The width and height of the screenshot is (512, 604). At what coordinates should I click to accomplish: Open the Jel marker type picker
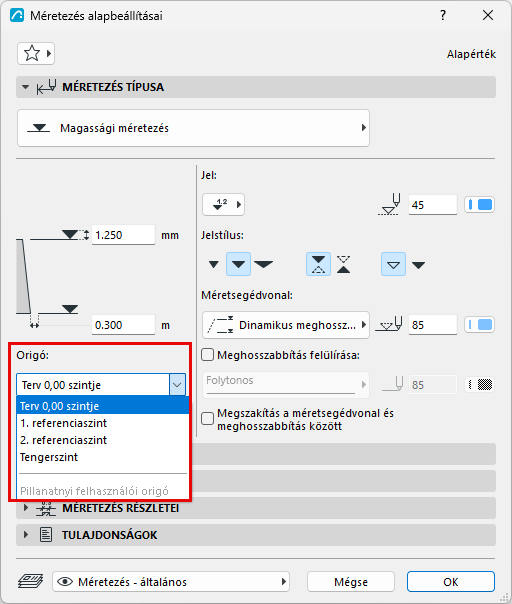coord(223,205)
